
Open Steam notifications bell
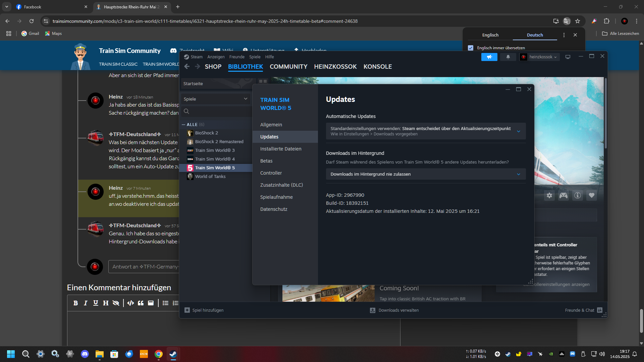click(508, 57)
